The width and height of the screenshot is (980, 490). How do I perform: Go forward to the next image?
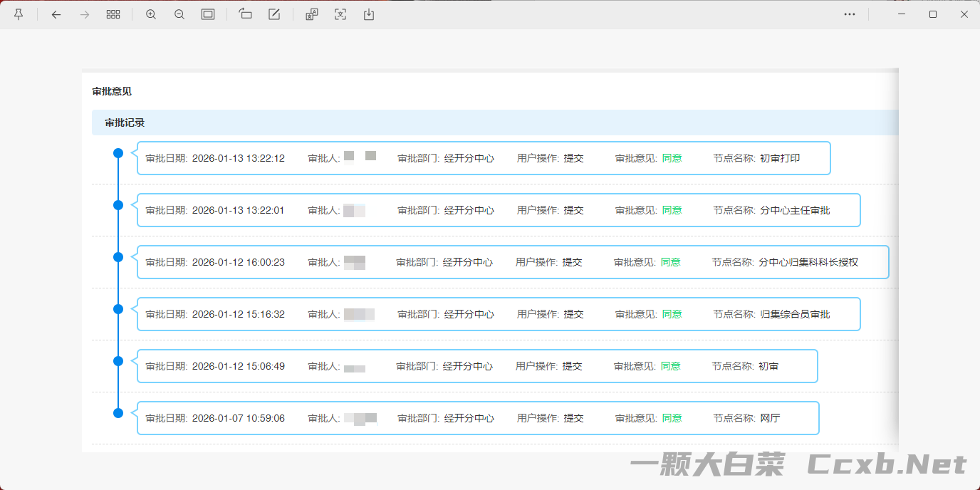coord(84,14)
